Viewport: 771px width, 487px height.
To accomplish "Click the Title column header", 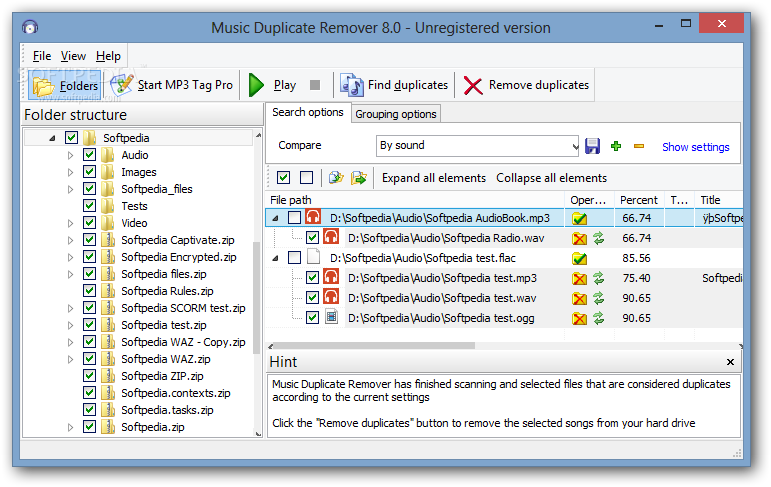I will (x=718, y=200).
